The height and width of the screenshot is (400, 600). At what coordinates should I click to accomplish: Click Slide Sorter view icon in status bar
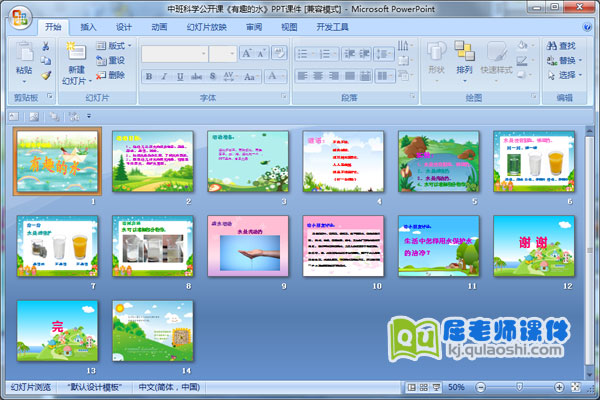tap(424, 387)
